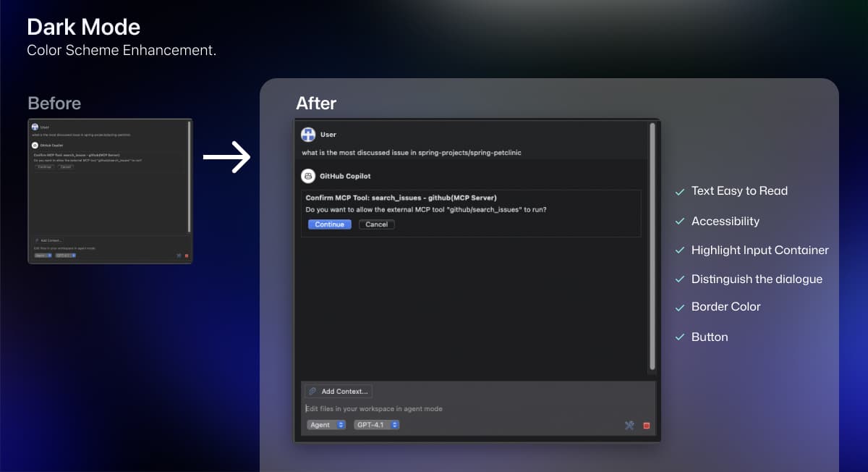The height and width of the screenshot is (472, 868).
Task: Select the 'Border Color' list item
Action: (726, 307)
